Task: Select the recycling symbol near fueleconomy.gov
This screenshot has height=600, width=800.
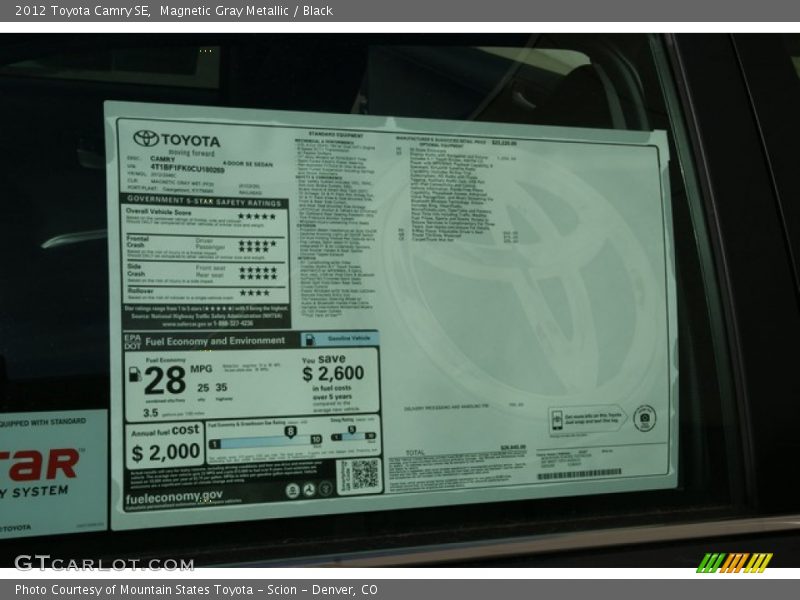Action: 308,490
